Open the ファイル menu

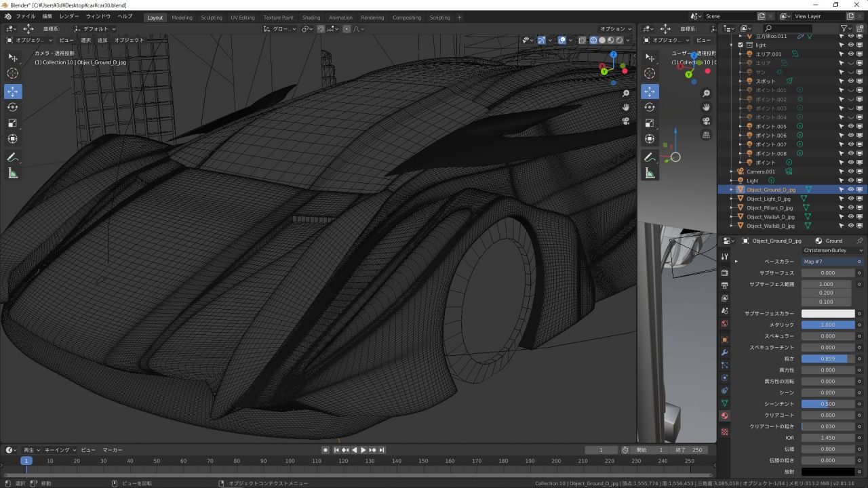pyautogui.click(x=25, y=17)
